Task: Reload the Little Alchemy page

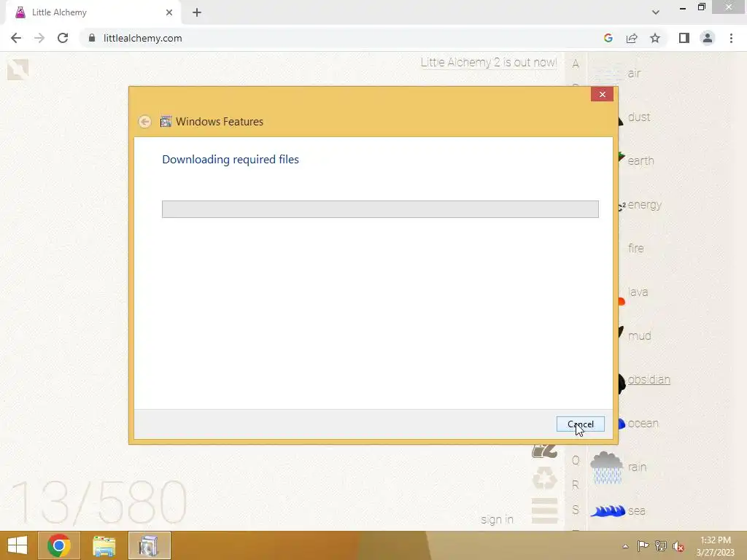Action: click(x=63, y=38)
